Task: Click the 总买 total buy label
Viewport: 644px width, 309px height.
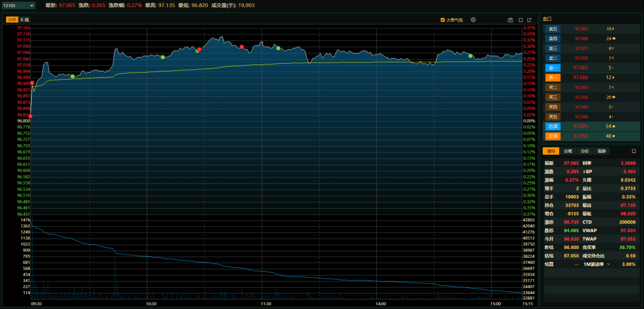Action: coord(553,136)
